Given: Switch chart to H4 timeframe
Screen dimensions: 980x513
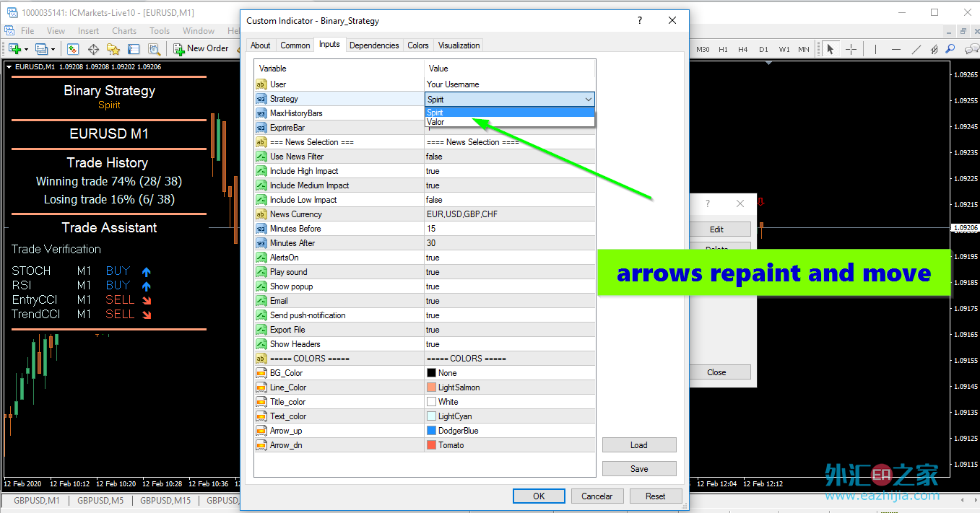Looking at the screenshot, I should pyautogui.click(x=743, y=49).
